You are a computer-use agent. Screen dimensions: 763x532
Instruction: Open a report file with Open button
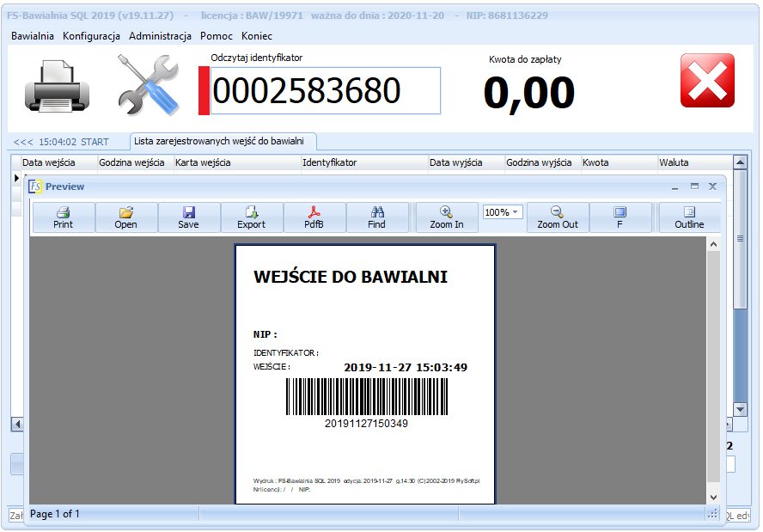tap(126, 217)
